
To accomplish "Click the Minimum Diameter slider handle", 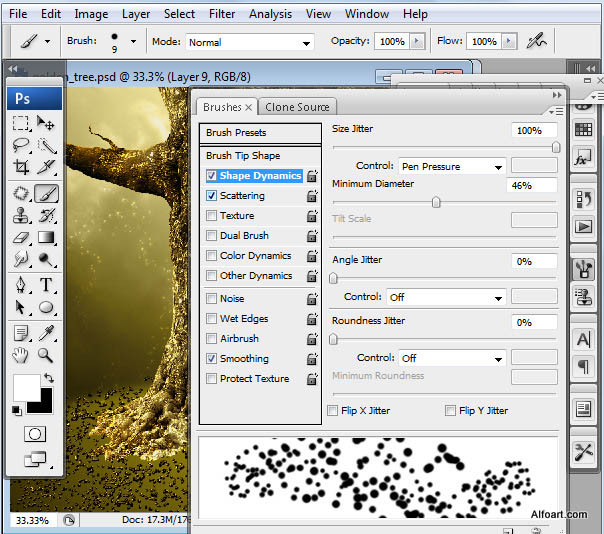I will (436, 201).
